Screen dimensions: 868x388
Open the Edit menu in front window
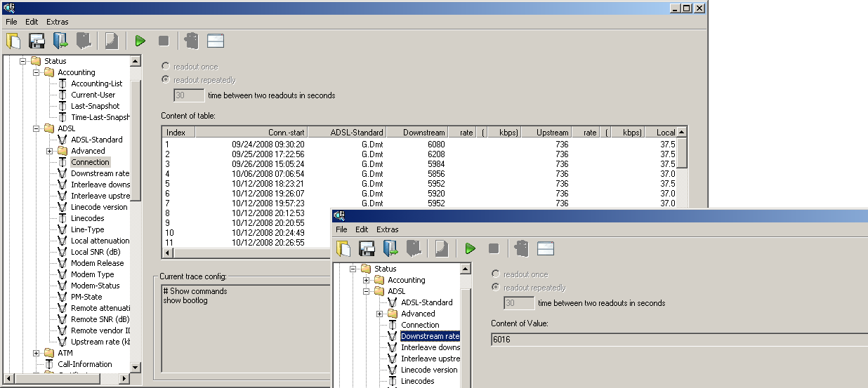(x=362, y=229)
